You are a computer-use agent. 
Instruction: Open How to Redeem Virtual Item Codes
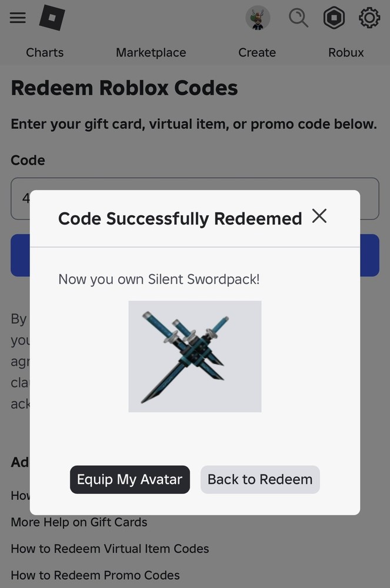point(109,549)
